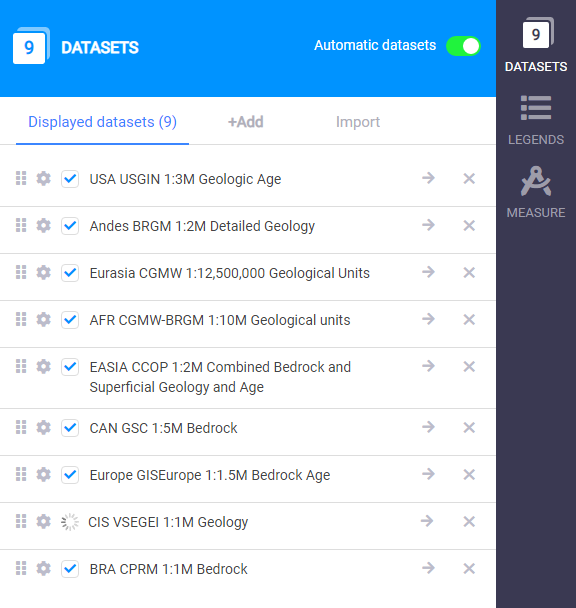Expand USA USGIN dataset with arrow

428,178
